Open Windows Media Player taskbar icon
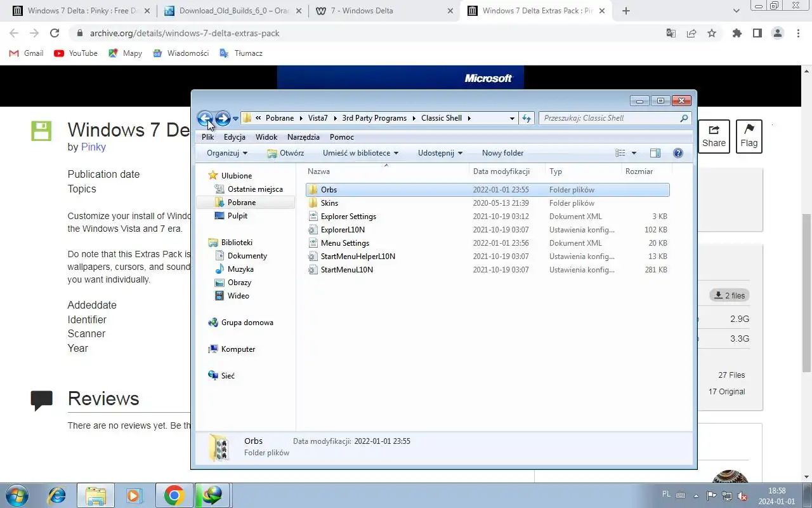The width and height of the screenshot is (812, 508). (x=134, y=495)
